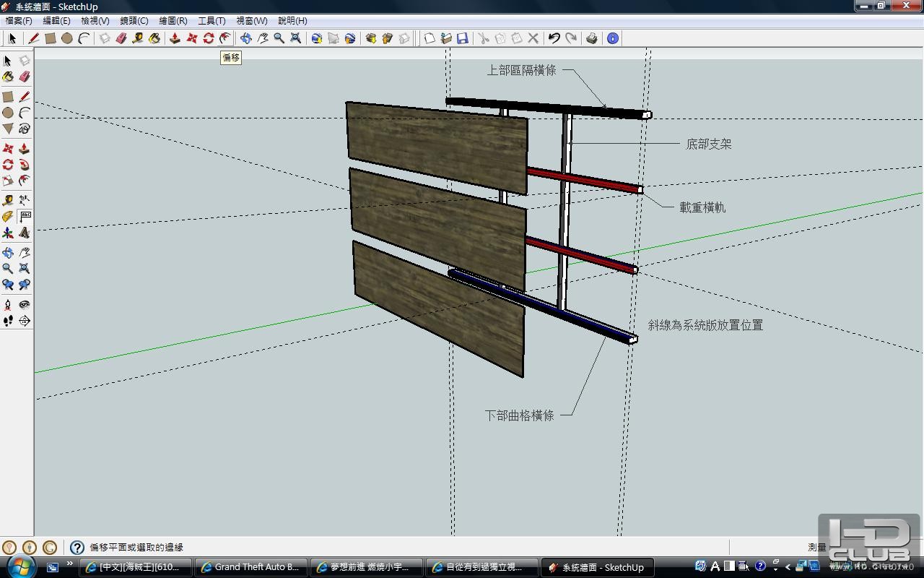
Task: Save the model with floppy disk icon
Action: click(x=463, y=38)
